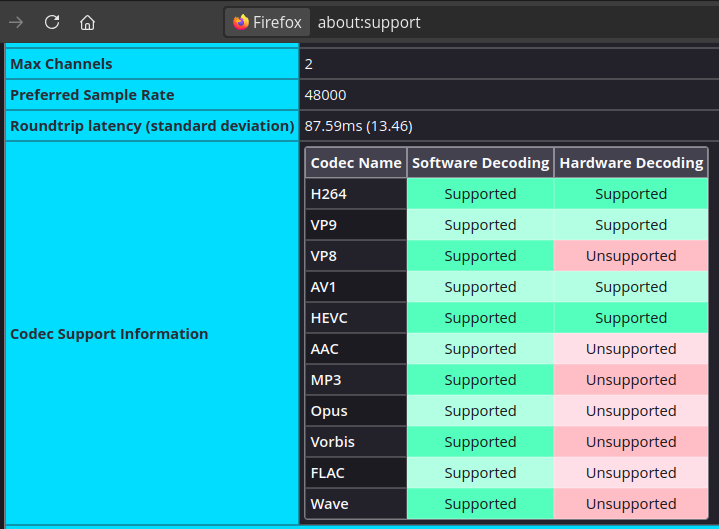Screen dimensions: 719x529
Task: Select the Max Channels row label
Action: 152,64
